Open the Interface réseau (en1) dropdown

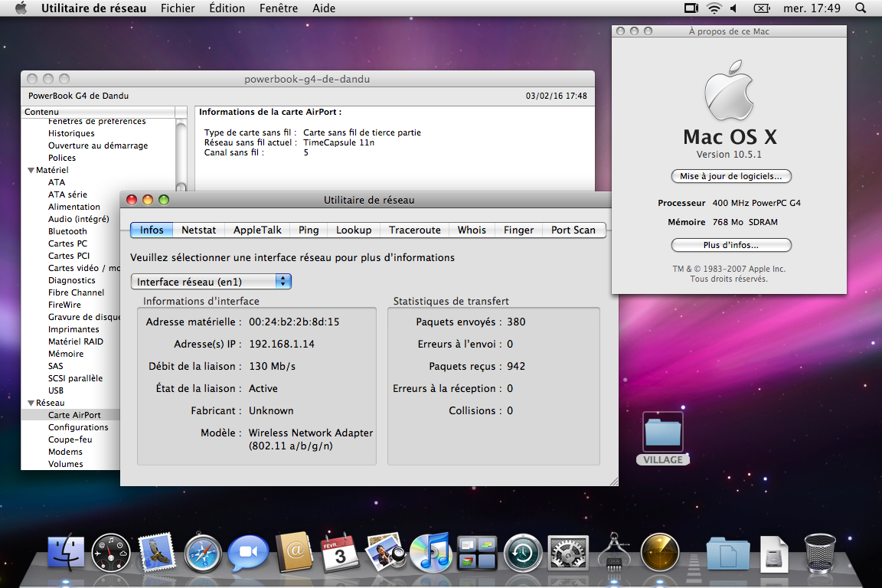(x=211, y=281)
